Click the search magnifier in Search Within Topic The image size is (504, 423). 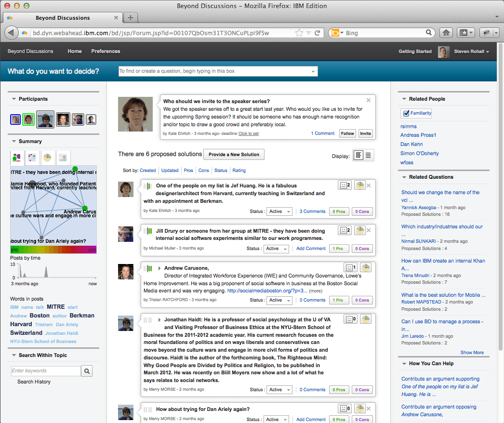tap(87, 371)
